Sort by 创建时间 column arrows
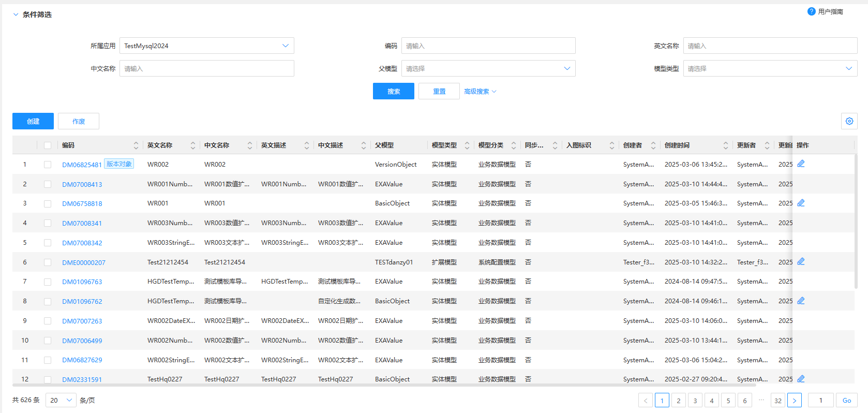Screen dimensions: 868x413 pyautogui.click(x=726, y=145)
